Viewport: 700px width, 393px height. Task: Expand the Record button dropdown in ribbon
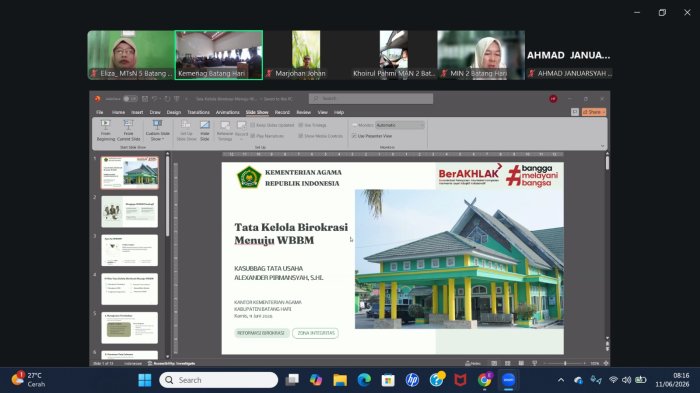[x=241, y=139]
